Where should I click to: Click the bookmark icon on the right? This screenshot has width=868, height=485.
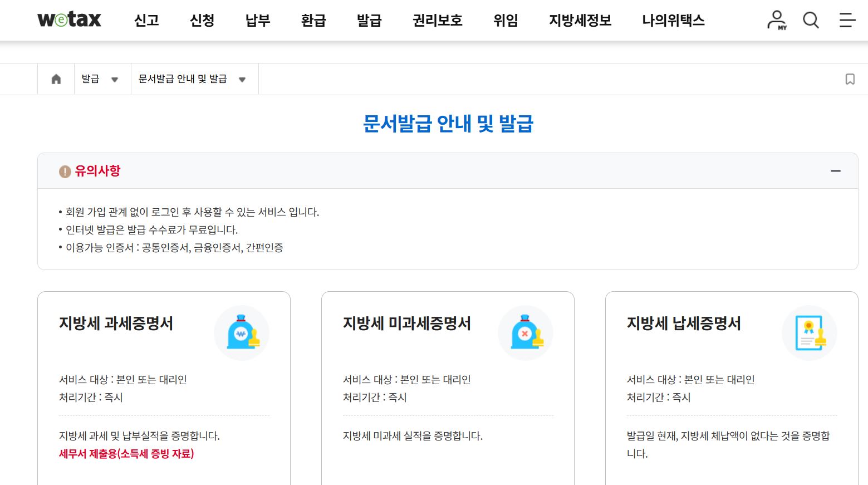click(850, 79)
